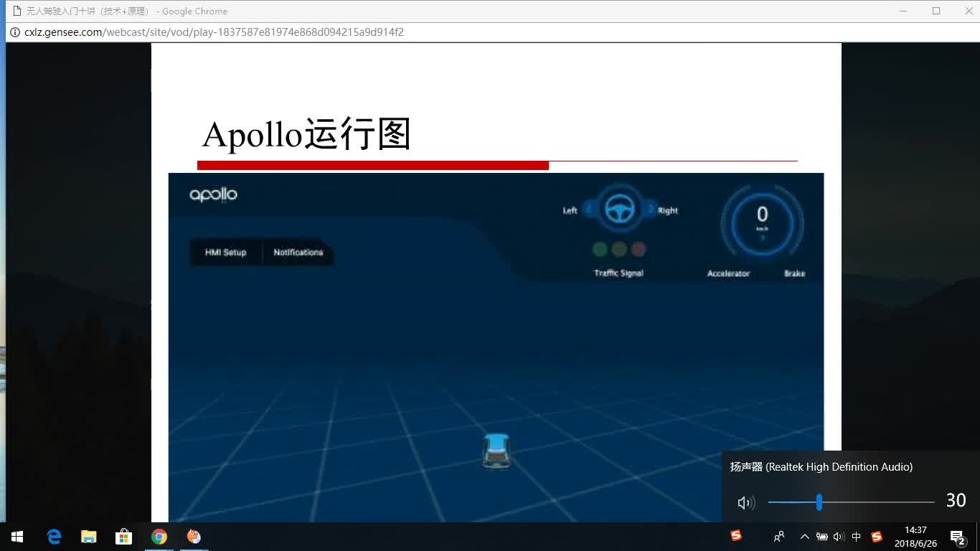Image resolution: width=980 pixels, height=551 pixels.
Task: Minimize the Chrome window
Action: tap(904, 11)
